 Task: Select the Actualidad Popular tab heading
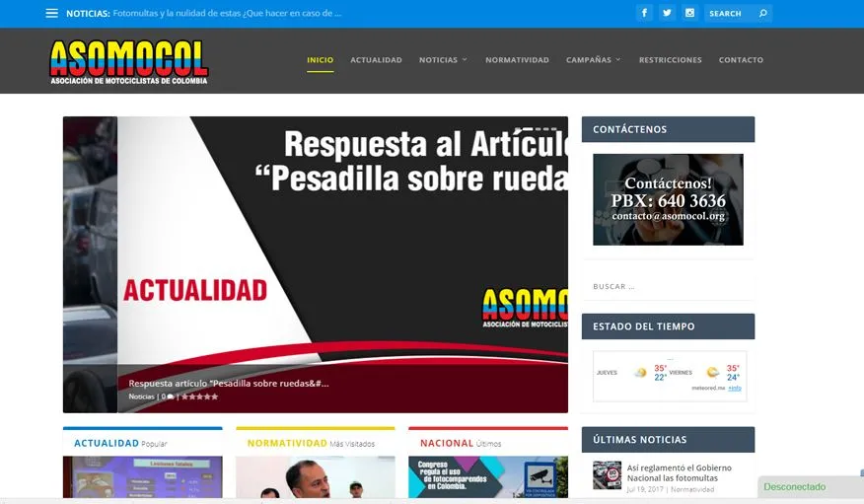pyautogui.click(x=120, y=444)
